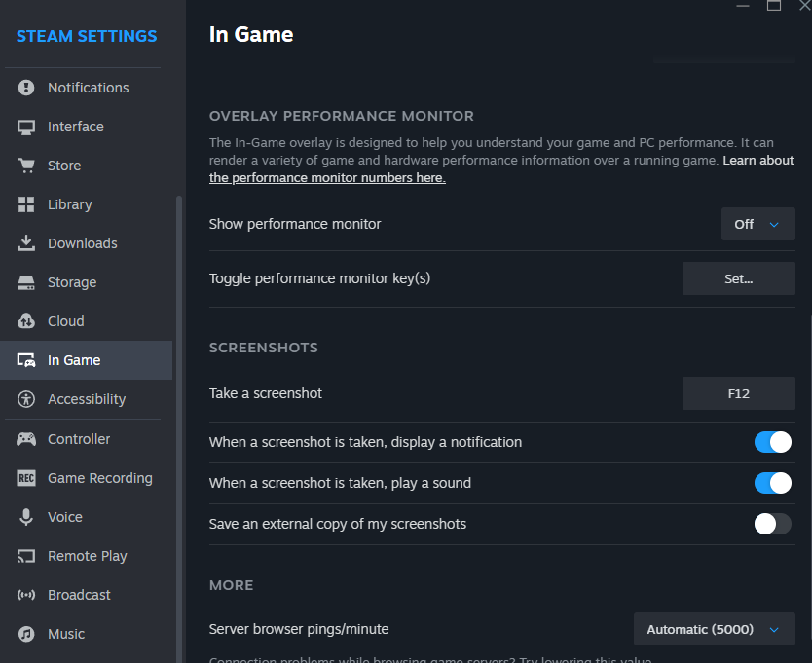
Task: Set the toggle performance monitor key
Action: pos(738,278)
